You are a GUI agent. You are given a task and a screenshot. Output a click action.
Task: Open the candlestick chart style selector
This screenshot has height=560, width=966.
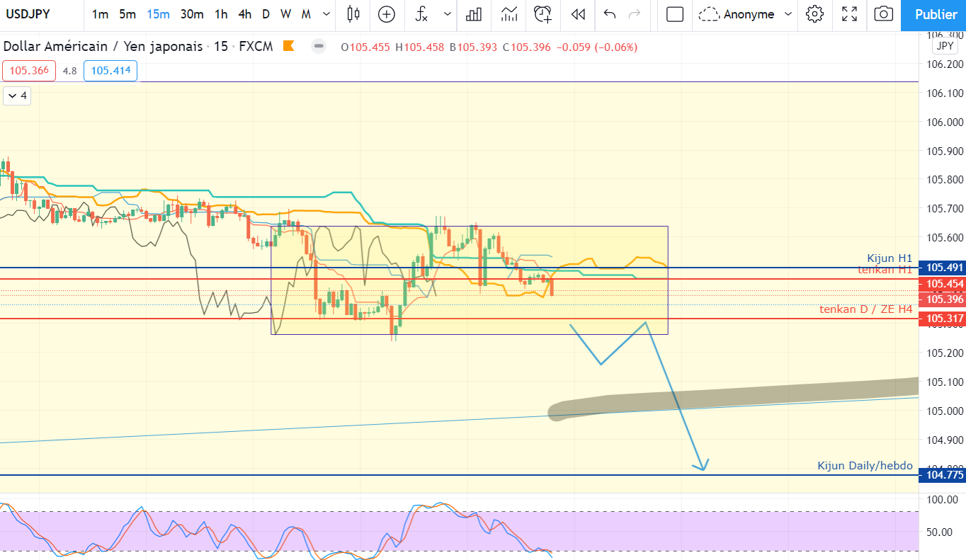point(354,14)
